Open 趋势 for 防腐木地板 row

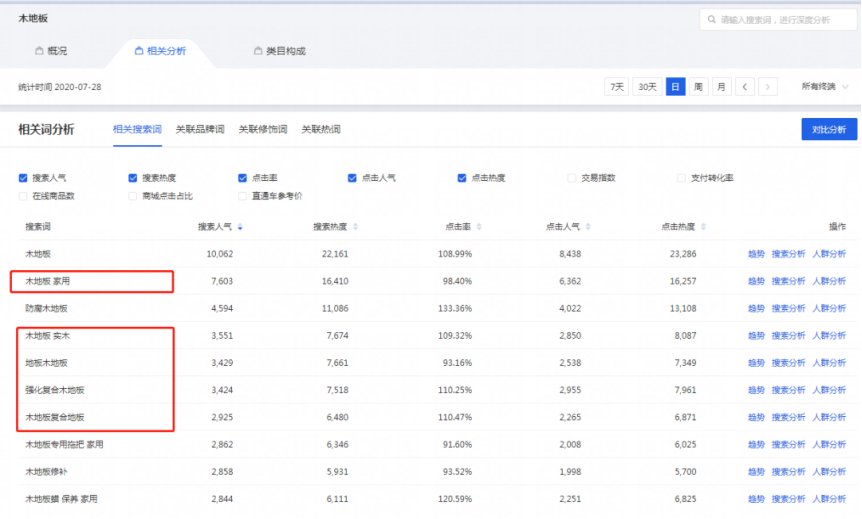756,308
